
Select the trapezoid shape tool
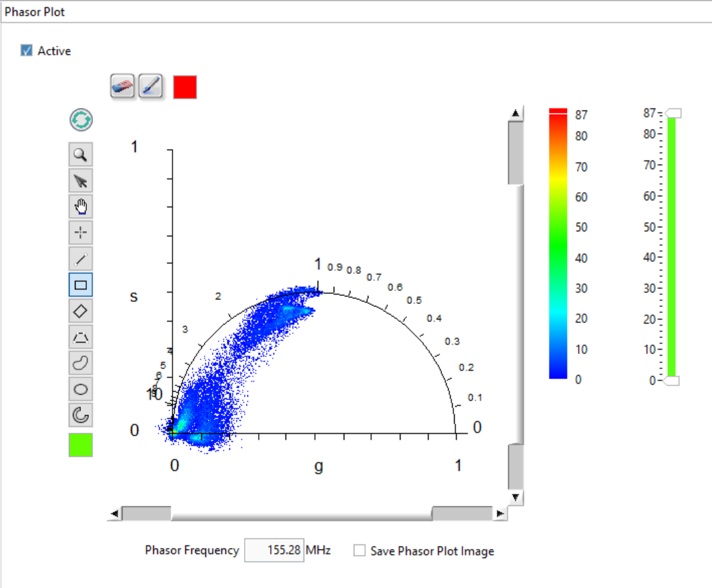(x=81, y=337)
